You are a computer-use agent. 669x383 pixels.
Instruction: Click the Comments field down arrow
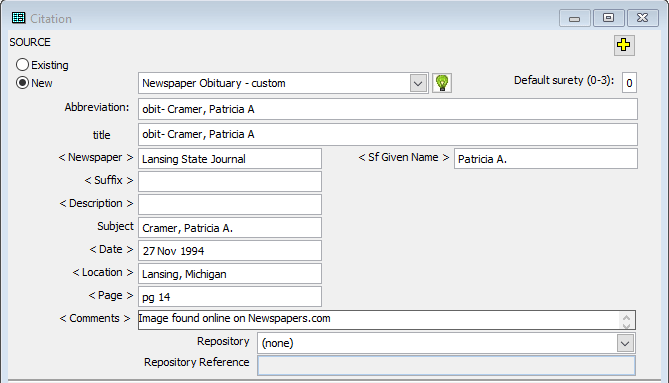[626, 325]
